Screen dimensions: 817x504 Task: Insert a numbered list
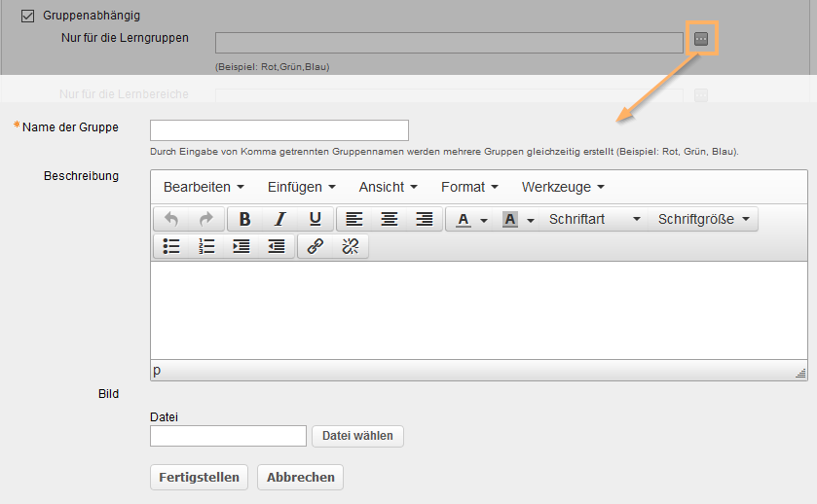click(206, 246)
